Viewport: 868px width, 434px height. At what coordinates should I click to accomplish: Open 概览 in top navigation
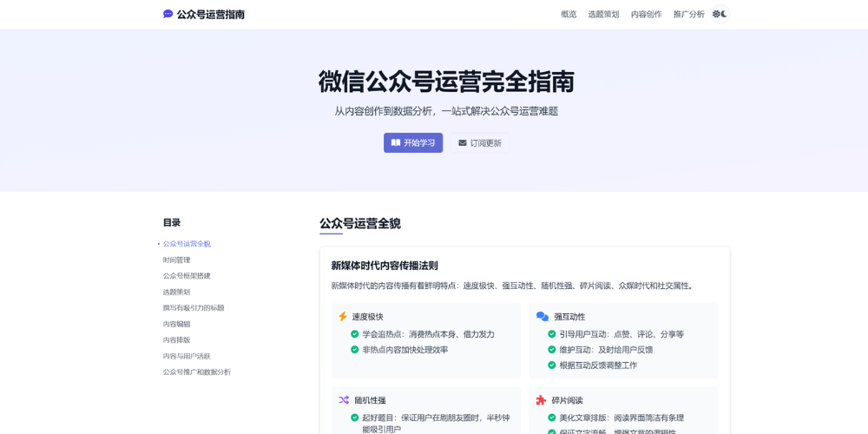pyautogui.click(x=569, y=15)
